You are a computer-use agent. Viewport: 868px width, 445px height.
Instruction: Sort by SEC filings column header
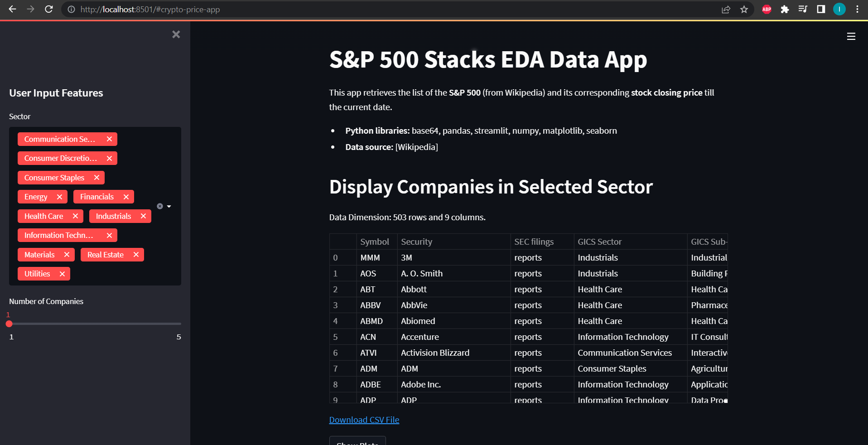(x=542, y=242)
